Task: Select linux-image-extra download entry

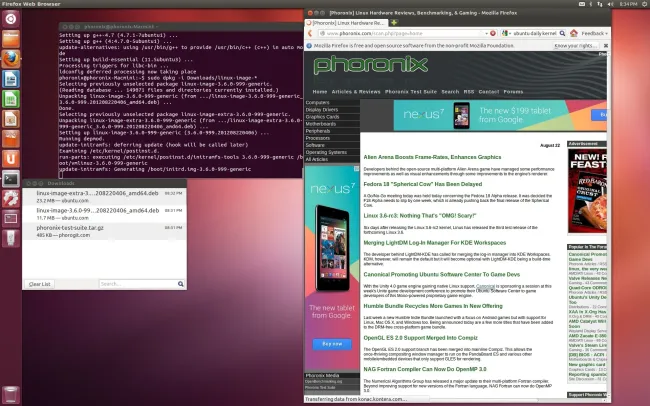Action: (104, 197)
